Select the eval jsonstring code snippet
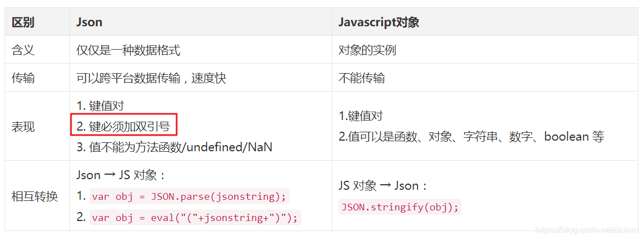Screen dimensions: 644x240 (x=195, y=218)
